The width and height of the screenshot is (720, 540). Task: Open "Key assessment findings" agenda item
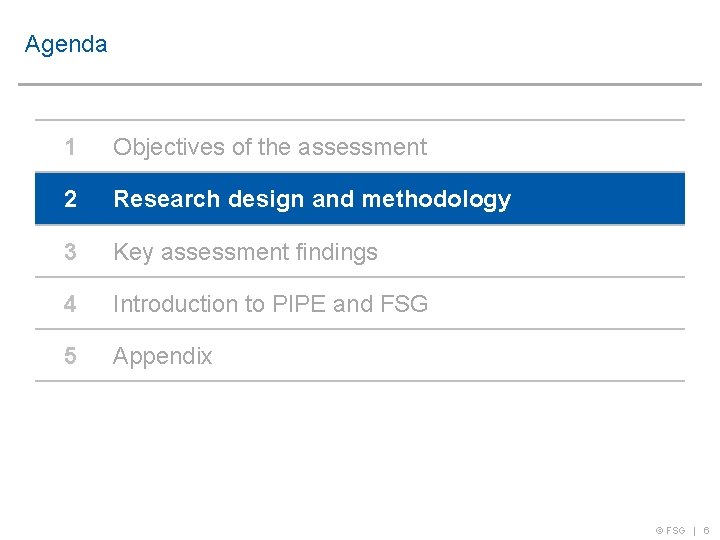click(245, 252)
